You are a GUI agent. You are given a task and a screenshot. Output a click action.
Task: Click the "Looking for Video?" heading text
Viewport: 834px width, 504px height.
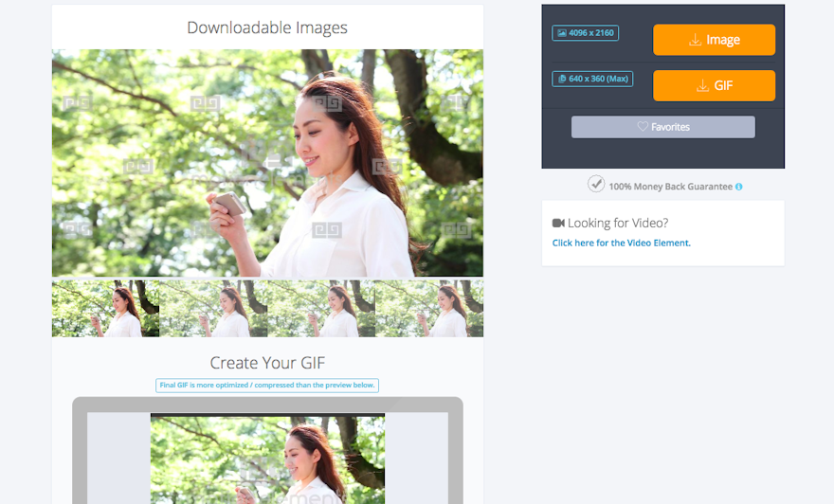tap(618, 224)
